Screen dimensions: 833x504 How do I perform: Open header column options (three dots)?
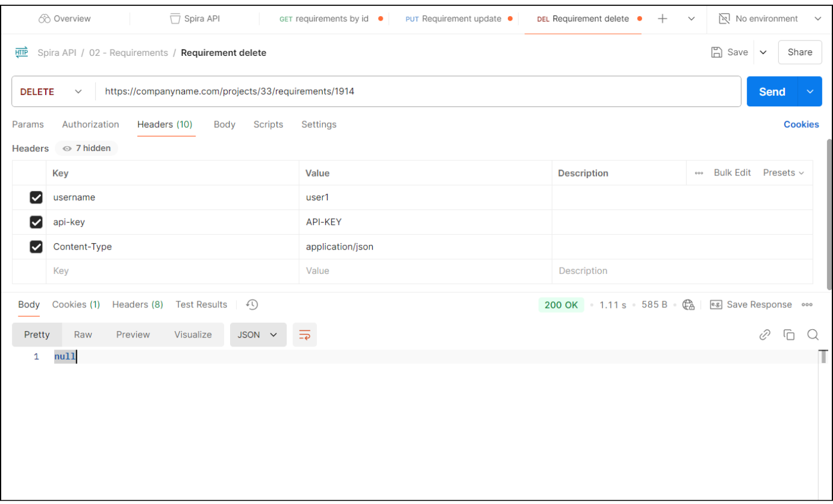(699, 173)
